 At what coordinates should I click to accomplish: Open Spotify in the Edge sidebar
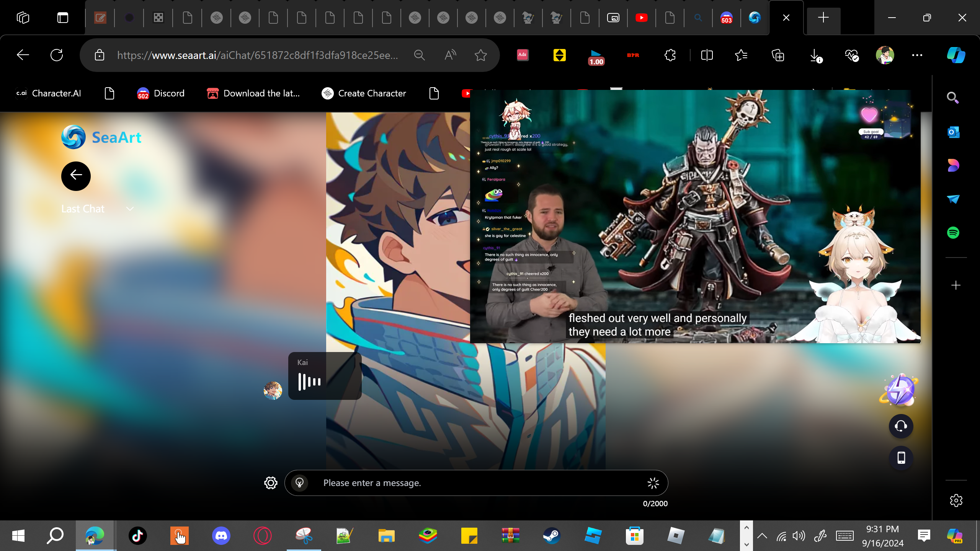pos(953,232)
